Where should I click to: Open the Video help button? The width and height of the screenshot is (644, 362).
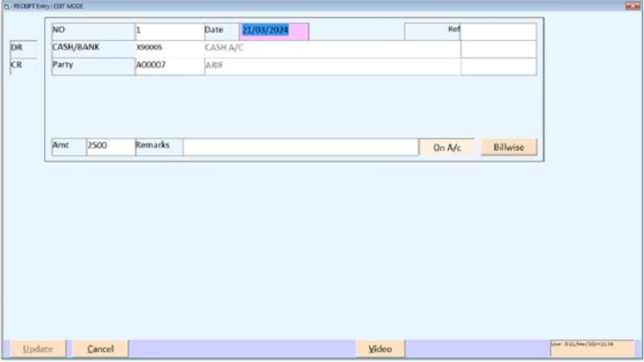coord(380,349)
